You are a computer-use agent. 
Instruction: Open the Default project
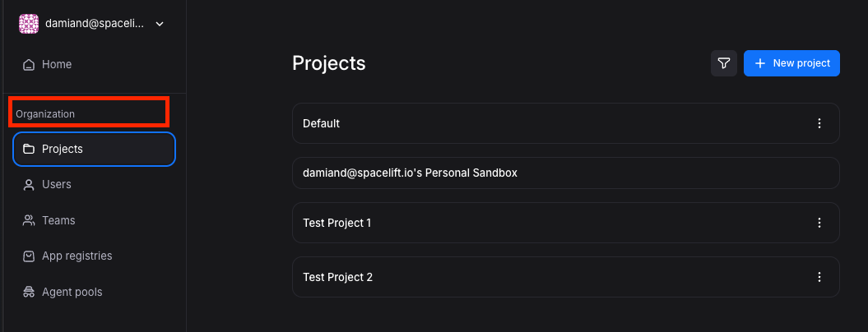322,123
